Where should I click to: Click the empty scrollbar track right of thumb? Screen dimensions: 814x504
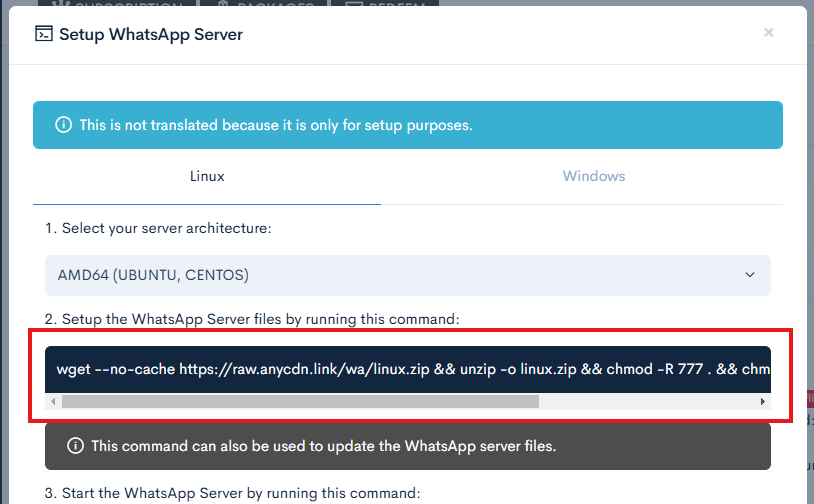[x=650, y=401]
